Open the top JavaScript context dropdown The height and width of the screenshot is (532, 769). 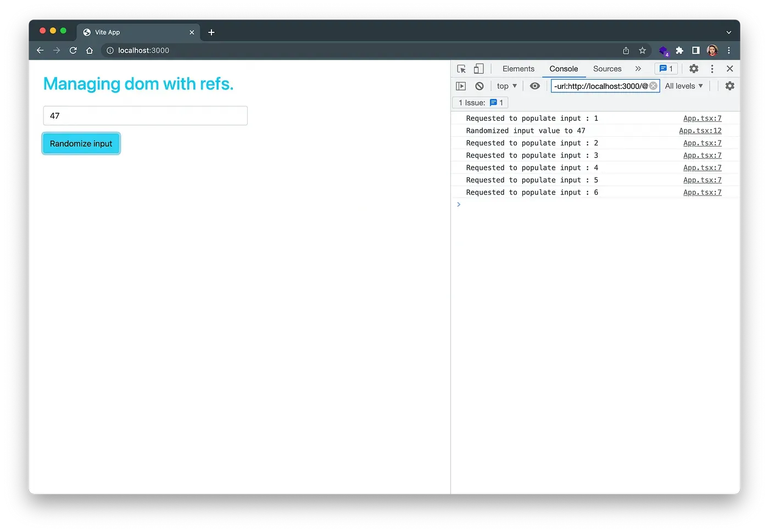point(506,86)
